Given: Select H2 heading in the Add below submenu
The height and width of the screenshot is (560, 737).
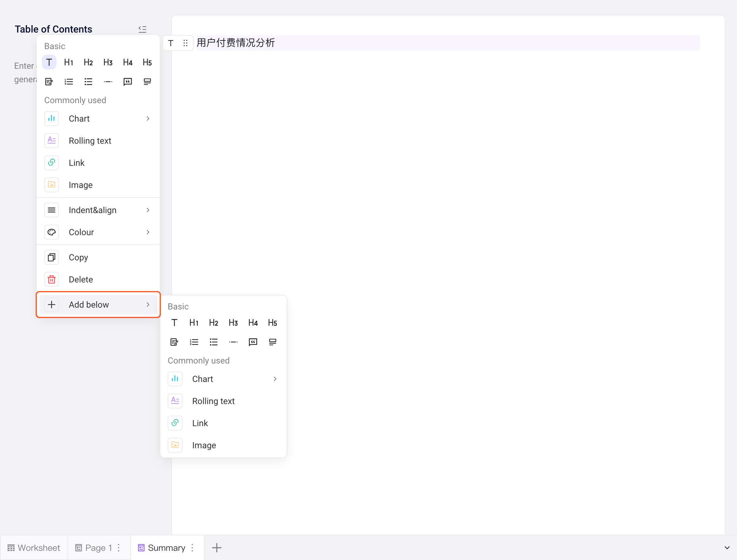Looking at the screenshot, I should tap(214, 323).
